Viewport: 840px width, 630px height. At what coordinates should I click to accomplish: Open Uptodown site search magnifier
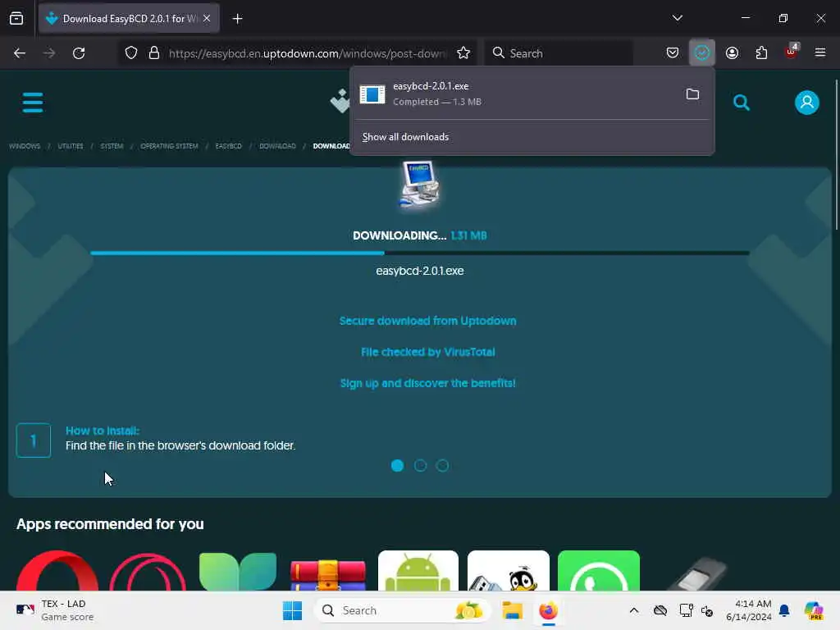coord(742,103)
